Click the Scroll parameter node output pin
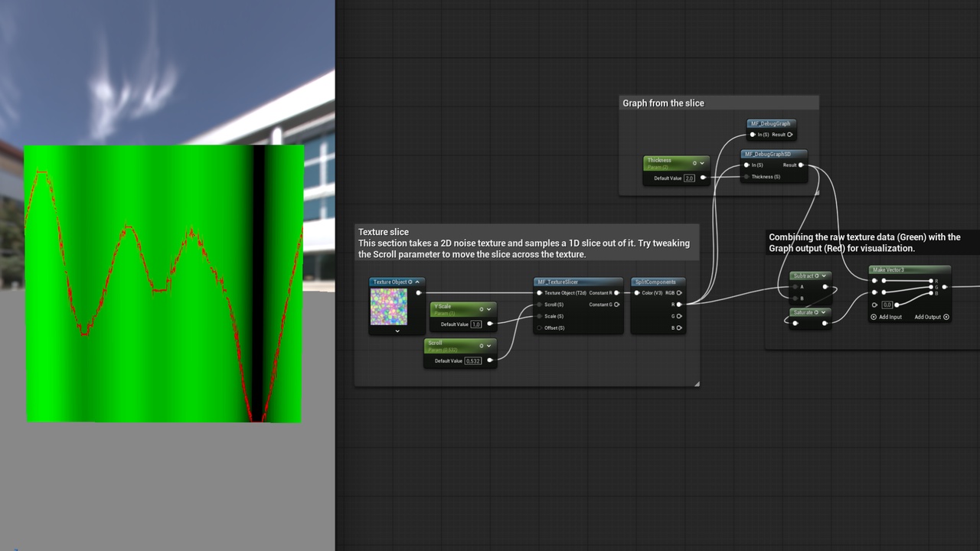 click(490, 360)
